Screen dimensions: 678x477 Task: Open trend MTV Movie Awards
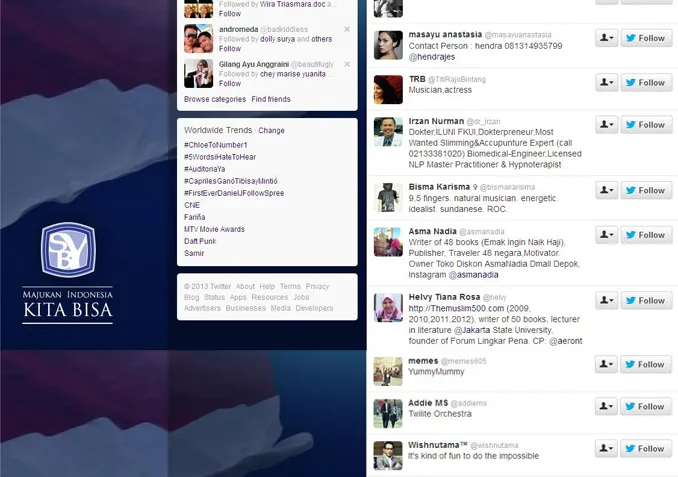pyautogui.click(x=214, y=229)
